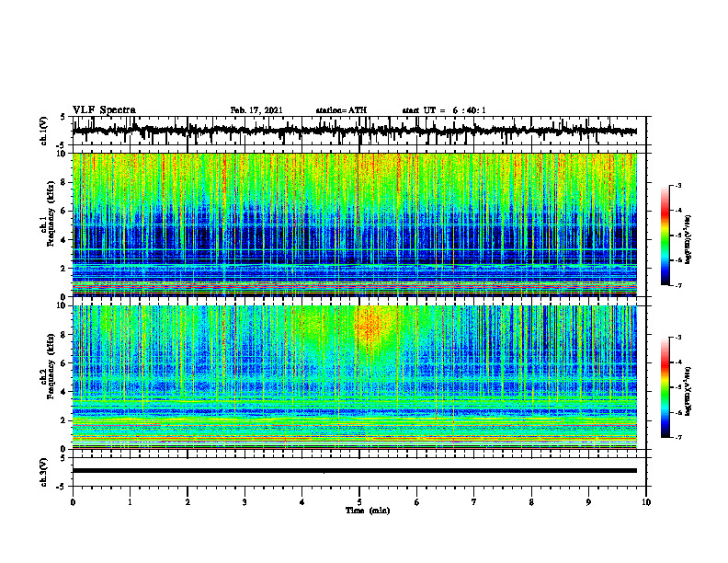Screen dimensions: 728x563
Task: Click the "-6" label on ch.1 color scale
Action: 678,260
